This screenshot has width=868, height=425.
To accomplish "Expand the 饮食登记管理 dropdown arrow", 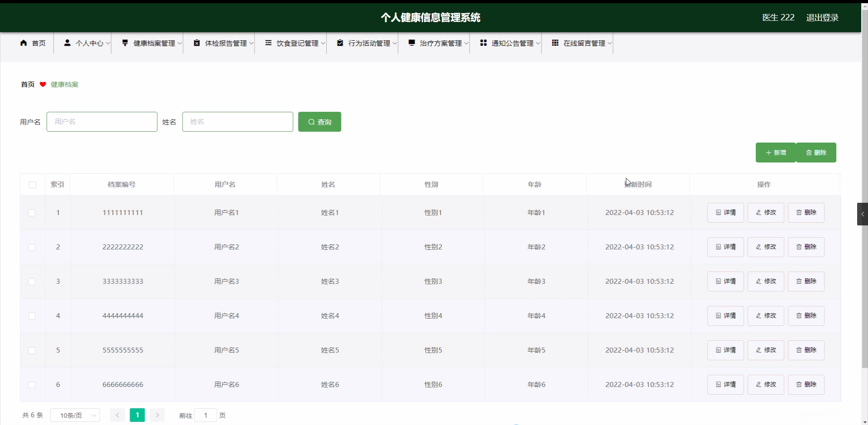I will [x=323, y=43].
